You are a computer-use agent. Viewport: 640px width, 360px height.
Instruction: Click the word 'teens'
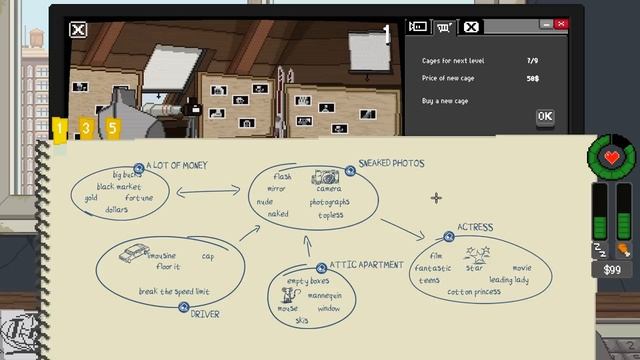click(x=429, y=280)
